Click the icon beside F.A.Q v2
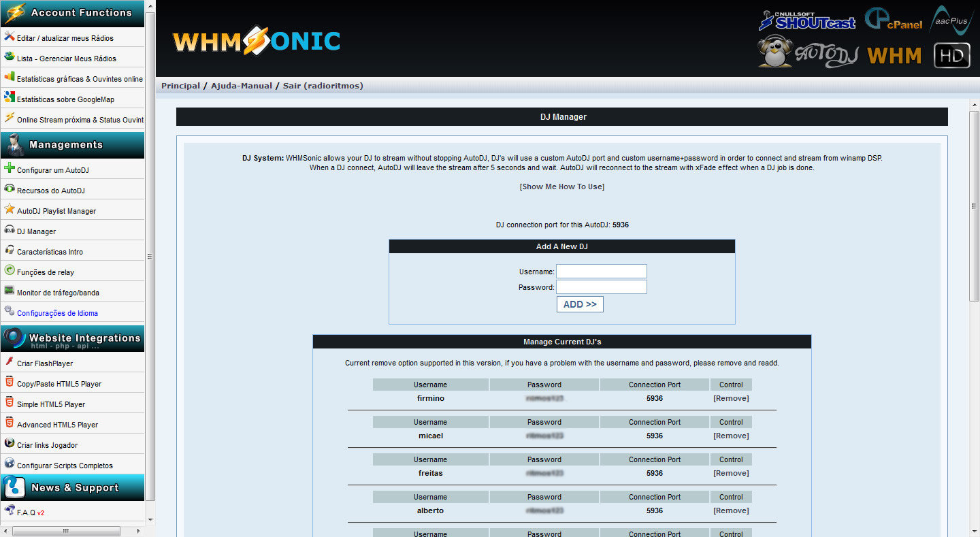This screenshot has width=980, height=537. point(9,510)
